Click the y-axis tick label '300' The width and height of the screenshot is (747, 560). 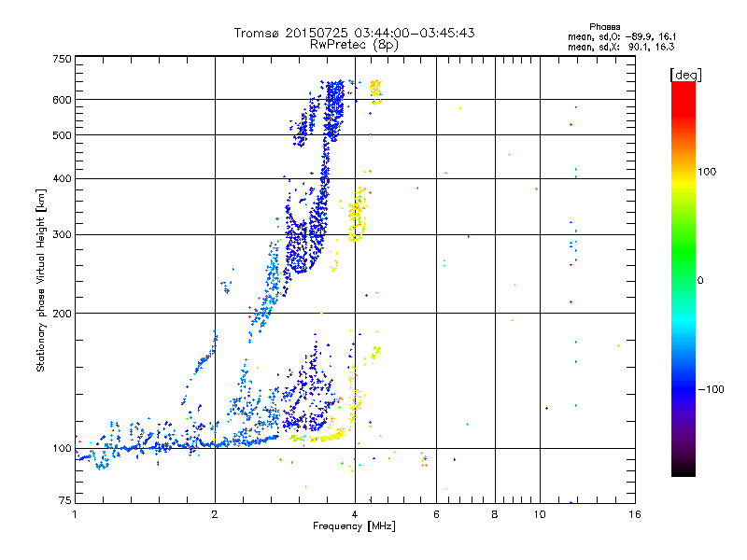click(63, 234)
